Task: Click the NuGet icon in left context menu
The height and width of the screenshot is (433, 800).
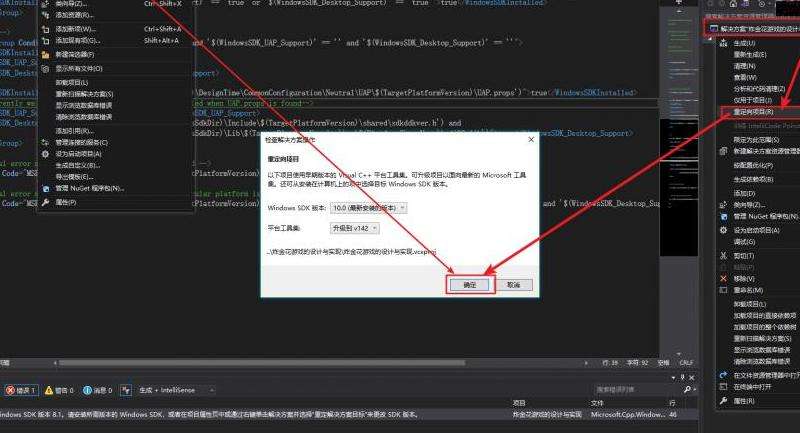Action: pos(44,187)
